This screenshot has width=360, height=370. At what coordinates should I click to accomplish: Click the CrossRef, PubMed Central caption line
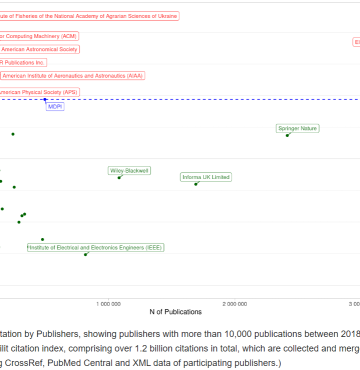[140, 363]
